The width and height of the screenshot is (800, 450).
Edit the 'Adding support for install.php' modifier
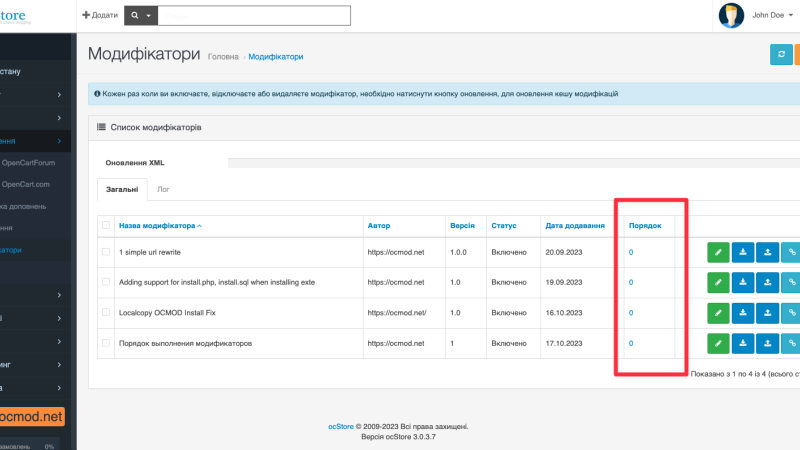tap(718, 282)
